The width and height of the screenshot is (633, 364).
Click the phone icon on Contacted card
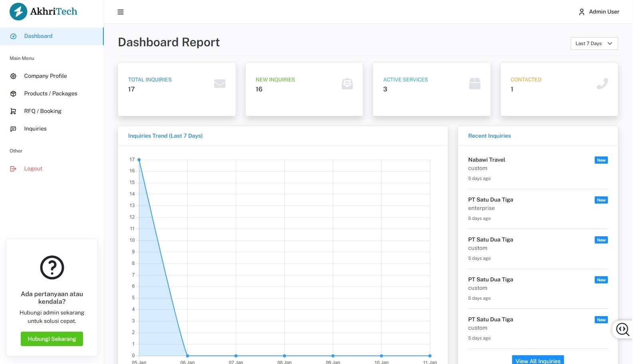coord(602,83)
